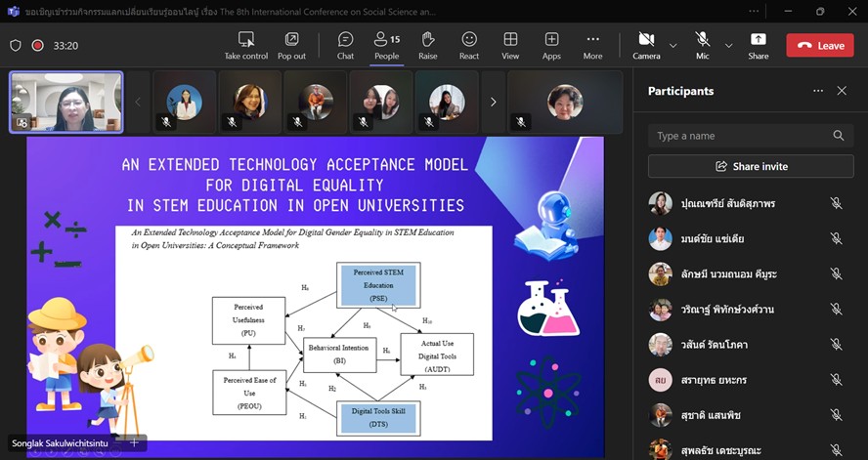Click the Type a name search field
Viewport: 868px width, 460px height.
741,136
